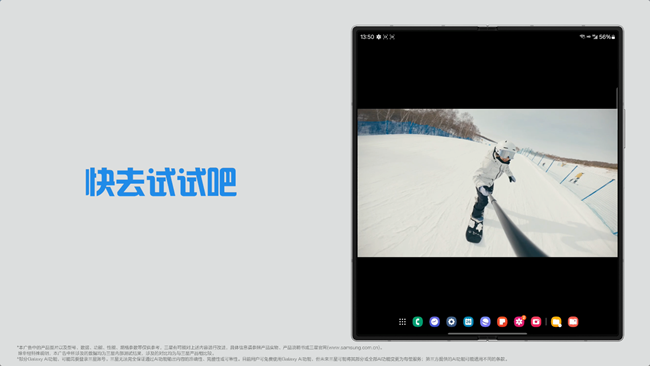Tap the Wi-Fi signal status icon
The height and width of the screenshot is (366, 650).
click(582, 37)
